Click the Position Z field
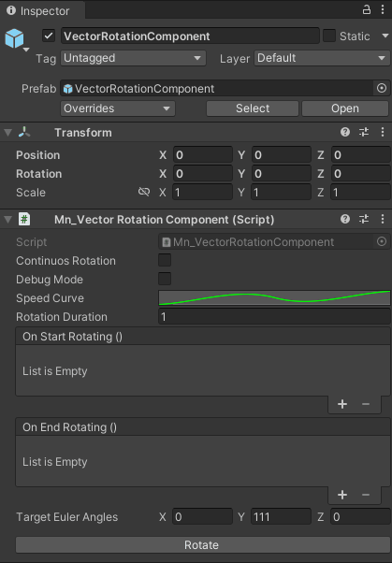Screen dimensions: 392x563 (360, 154)
